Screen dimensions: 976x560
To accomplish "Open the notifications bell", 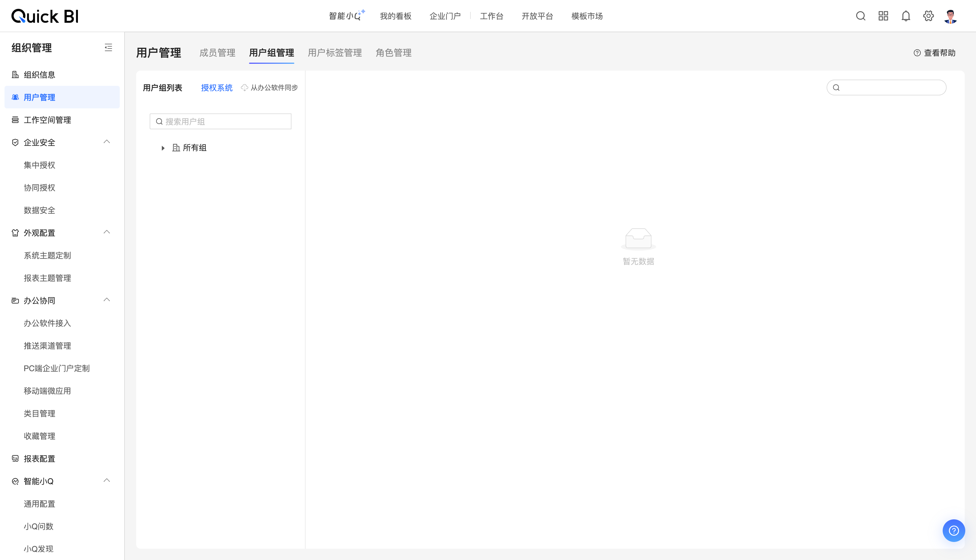I will [906, 16].
